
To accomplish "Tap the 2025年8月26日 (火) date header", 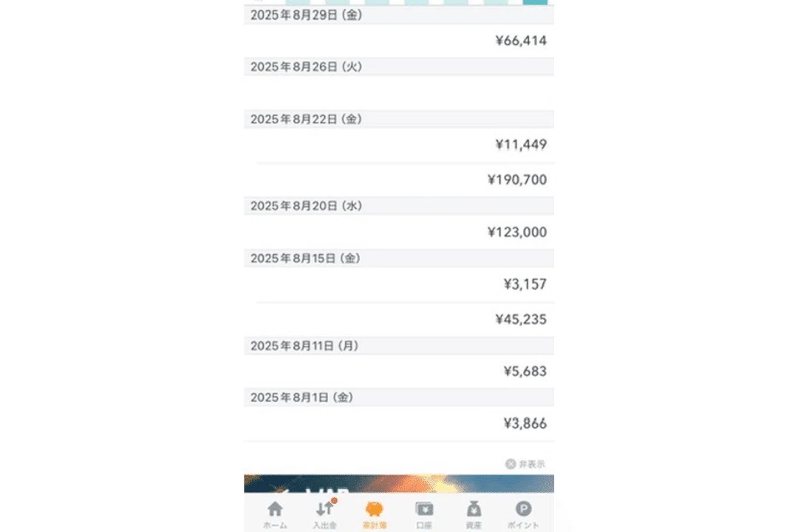I will 399,66.
